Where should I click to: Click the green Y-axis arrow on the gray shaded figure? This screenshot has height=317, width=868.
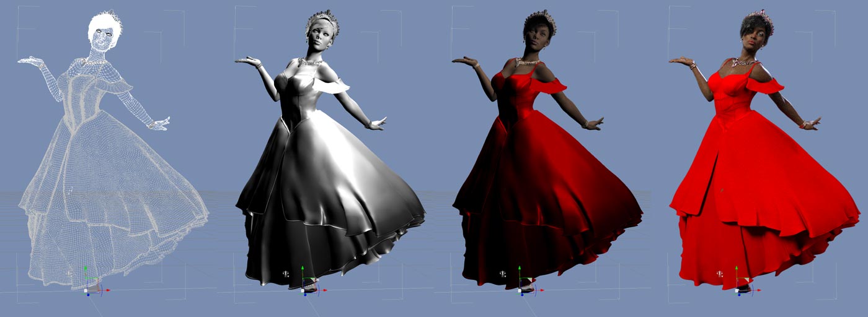coord(302,269)
